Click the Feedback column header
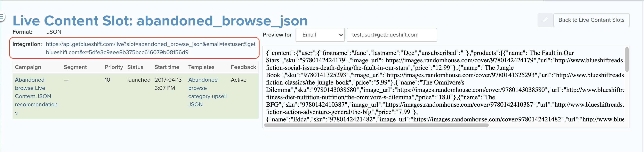644x152 pixels. click(x=243, y=67)
